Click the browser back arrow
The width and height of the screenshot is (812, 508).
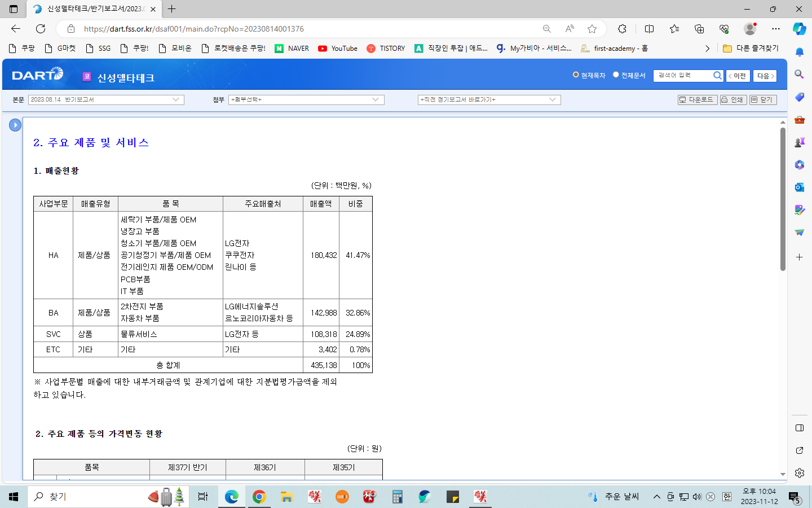[16, 29]
